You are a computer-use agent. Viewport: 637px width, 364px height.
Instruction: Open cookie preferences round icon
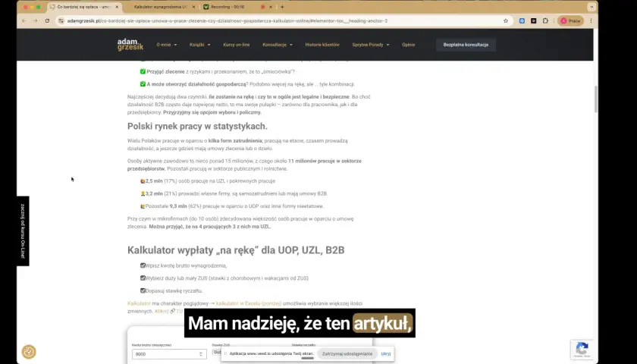[x=29, y=351]
